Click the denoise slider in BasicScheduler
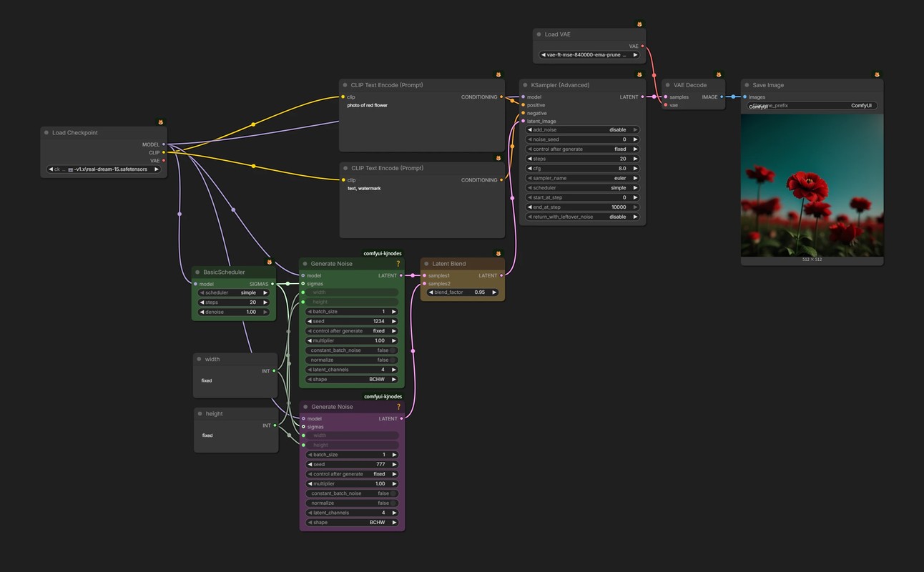 click(x=234, y=312)
